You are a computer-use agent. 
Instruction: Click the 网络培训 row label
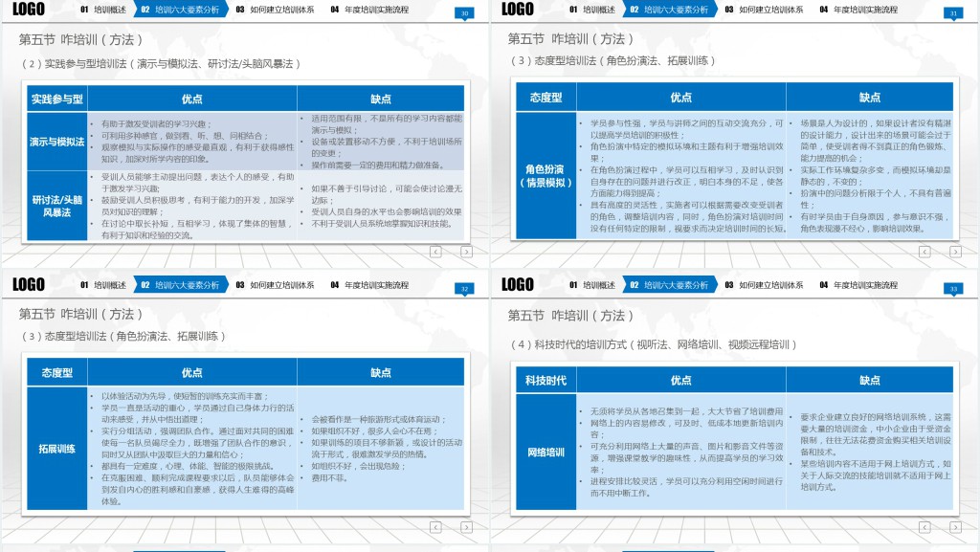[x=546, y=453]
